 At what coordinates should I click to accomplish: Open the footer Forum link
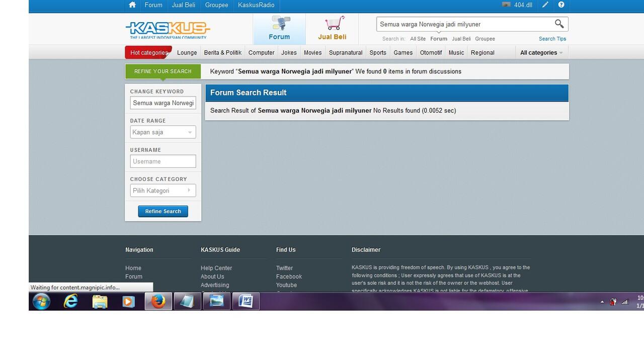pyautogui.click(x=134, y=277)
